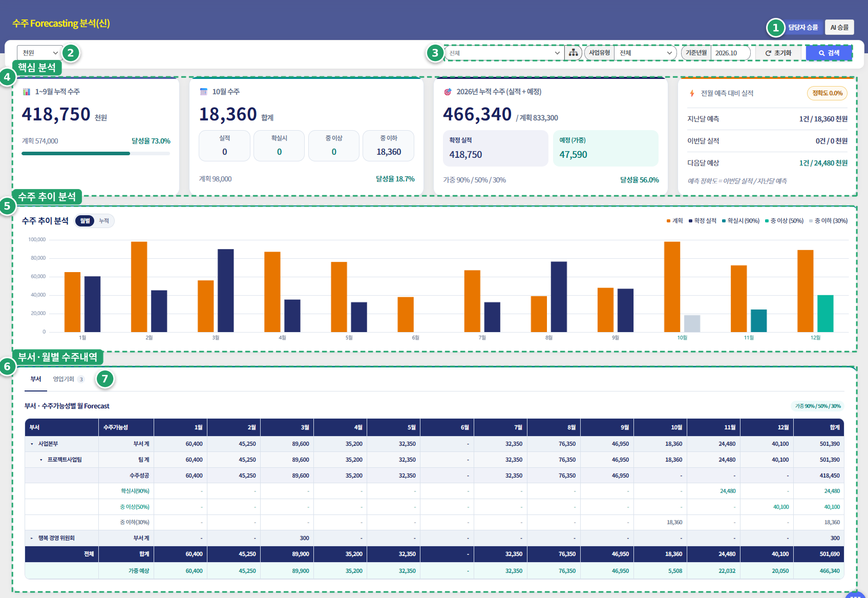868x598 pixels.
Task: Click the 예정 (가중) 47,590 box
Action: [x=605, y=148]
